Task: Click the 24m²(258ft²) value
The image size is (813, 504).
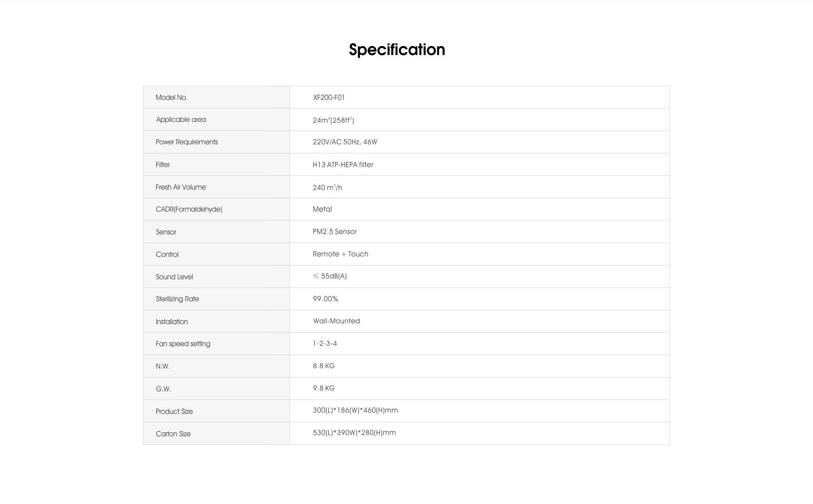Action: pyautogui.click(x=333, y=120)
